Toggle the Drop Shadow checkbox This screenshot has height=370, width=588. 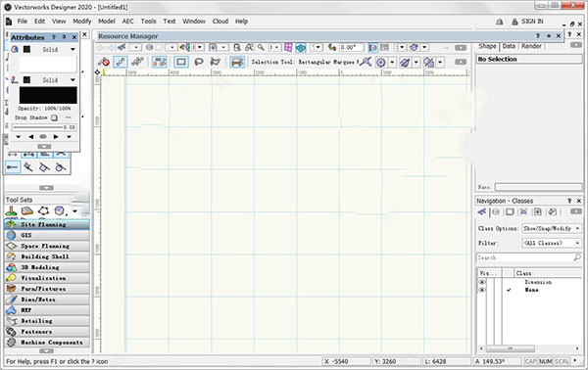54,117
